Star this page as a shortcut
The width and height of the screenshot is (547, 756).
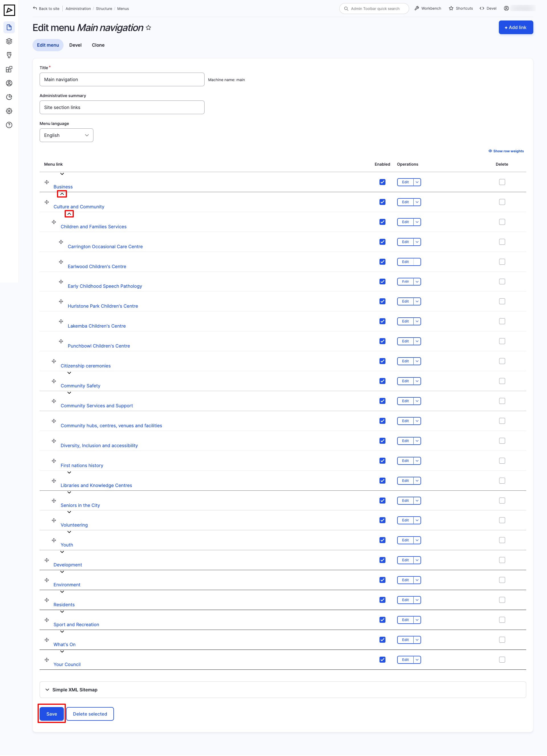tap(149, 28)
